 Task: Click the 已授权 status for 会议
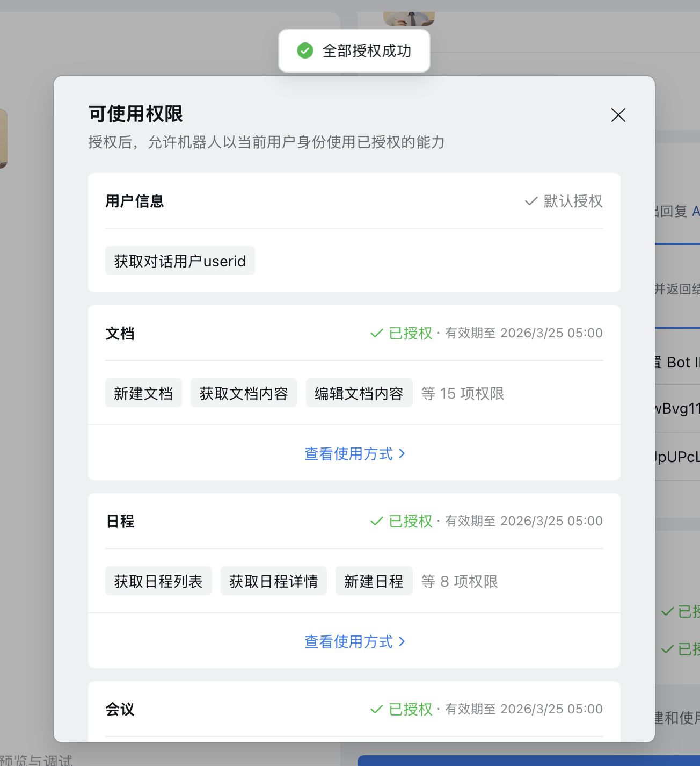411,710
